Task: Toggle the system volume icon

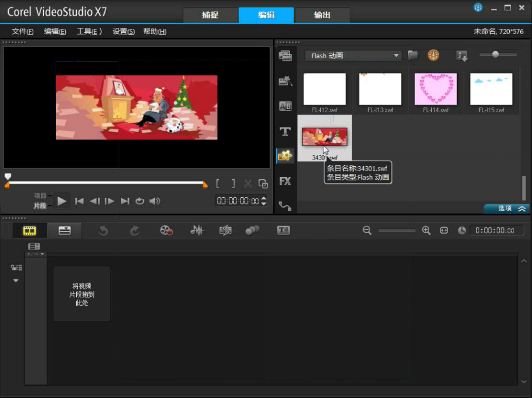Action: click(155, 201)
